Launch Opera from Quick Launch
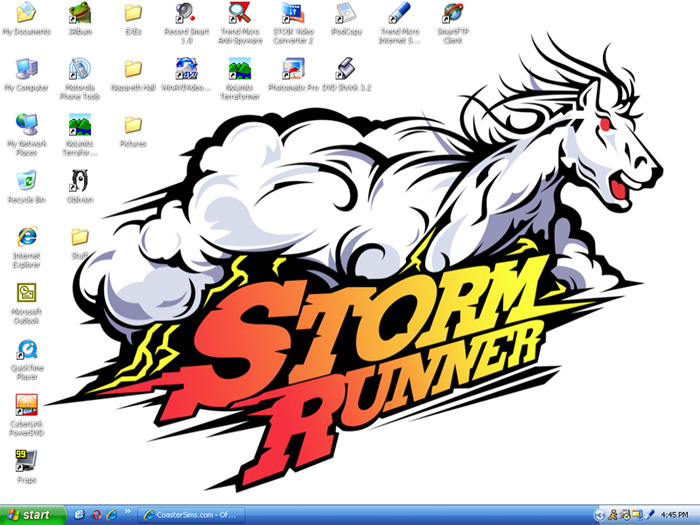 click(96, 515)
